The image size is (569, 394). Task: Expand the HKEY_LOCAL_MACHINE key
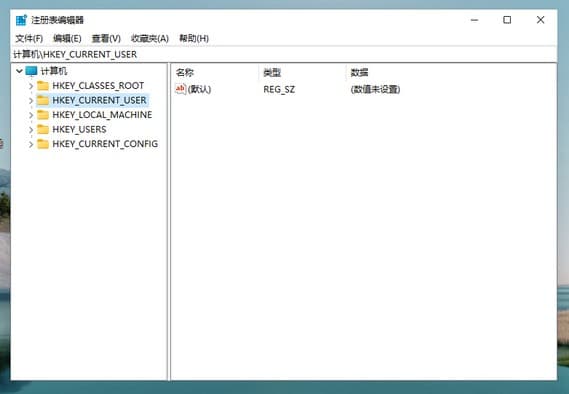tap(31, 115)
